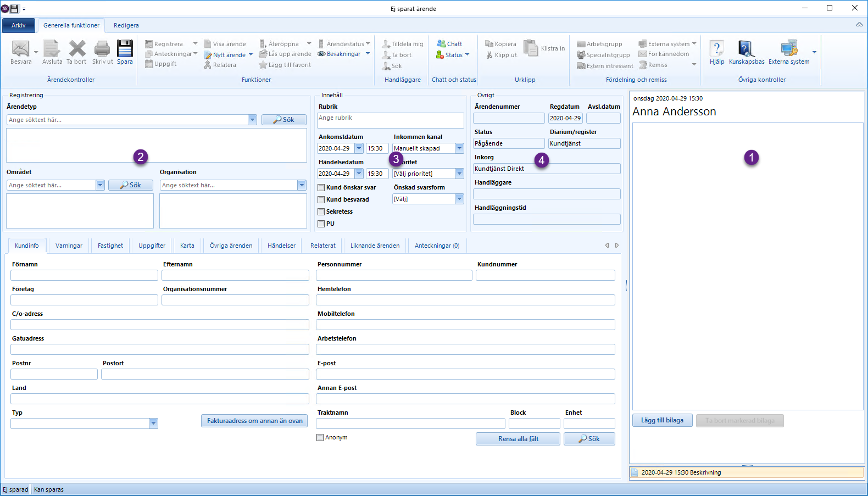Click the Förnamn input field

click(x=84, y=275)
